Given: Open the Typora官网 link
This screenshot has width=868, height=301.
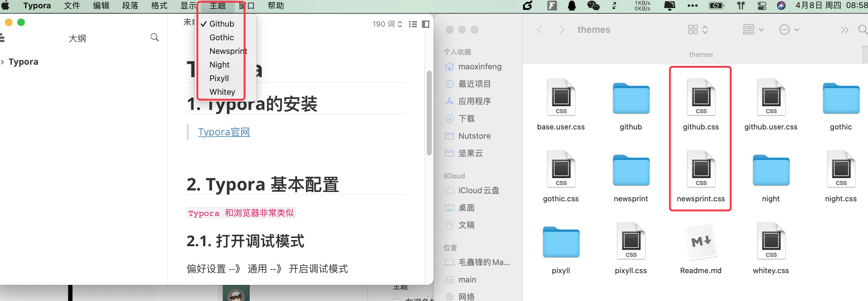Looking at the screenshot, I should tap(224, 132).
